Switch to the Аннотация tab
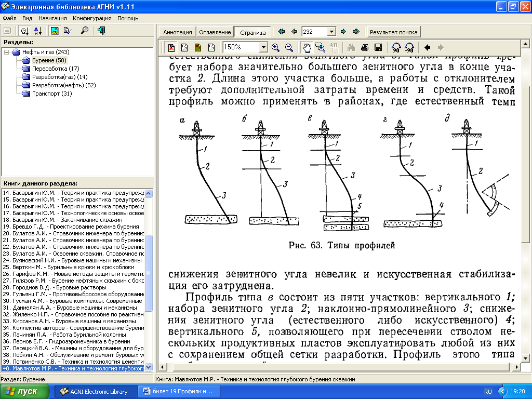Viewport: 532px width, 399px height. [x=178, y=32]
